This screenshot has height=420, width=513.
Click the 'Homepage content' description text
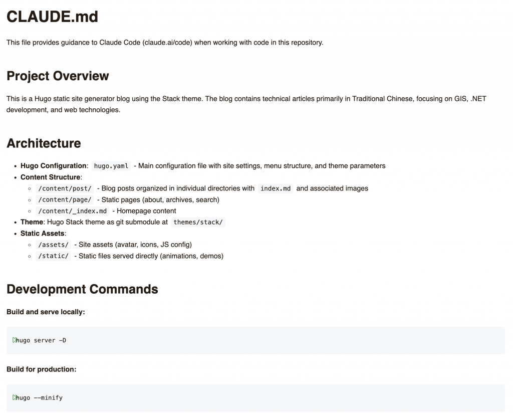pos(146,211)
